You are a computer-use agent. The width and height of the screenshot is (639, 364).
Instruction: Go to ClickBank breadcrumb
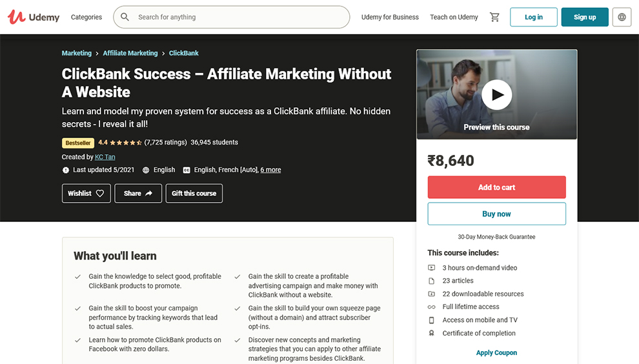pyautogui.click(x=184, y=53)
